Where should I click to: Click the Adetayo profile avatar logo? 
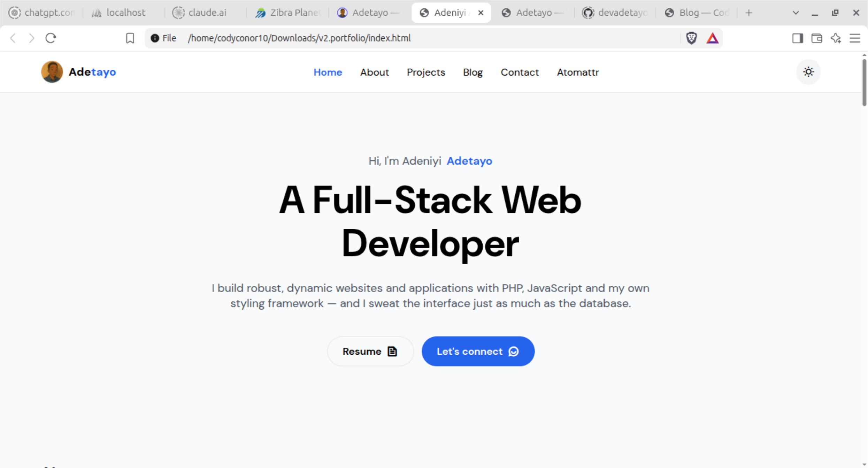[x=52, y=72]
